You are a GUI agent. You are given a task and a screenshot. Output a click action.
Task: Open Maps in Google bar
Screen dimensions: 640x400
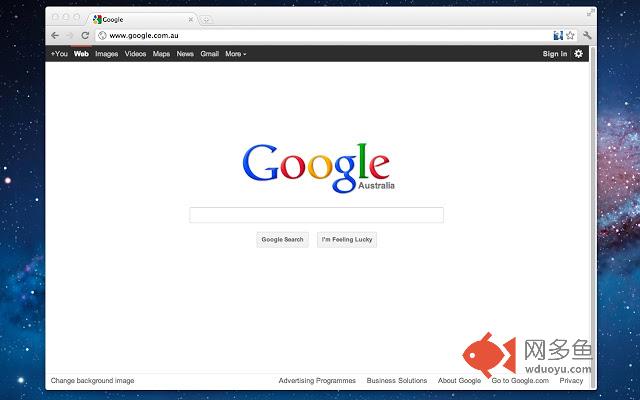coord(161,53)
